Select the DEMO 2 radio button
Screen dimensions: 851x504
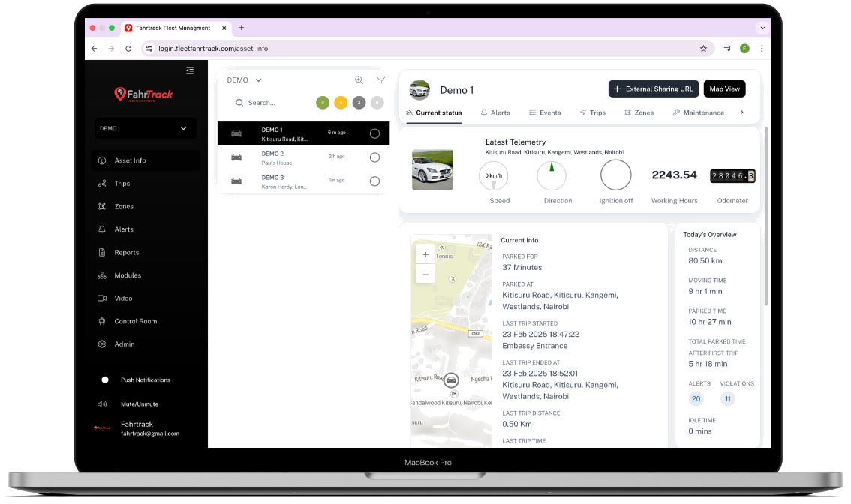tap(374, 157)
